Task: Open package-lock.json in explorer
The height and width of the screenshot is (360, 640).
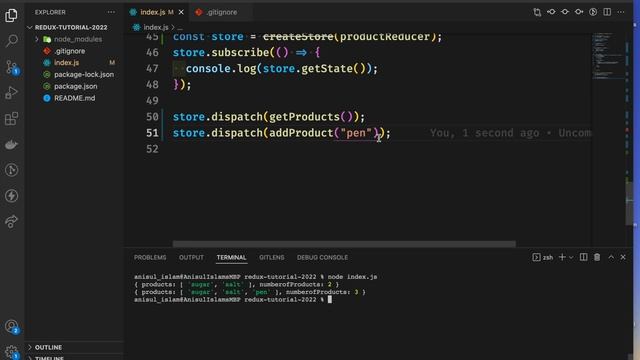Action: pyautogui.click(x=84, y=74)
